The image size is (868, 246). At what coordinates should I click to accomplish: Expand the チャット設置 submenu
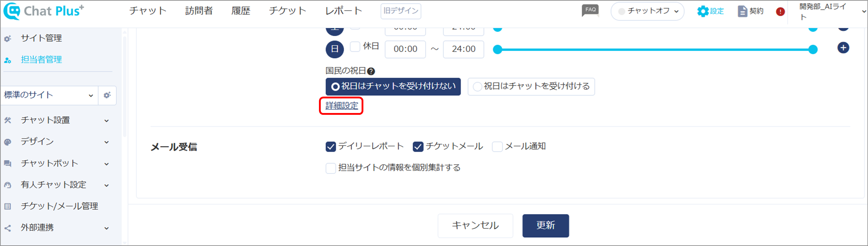106,121
